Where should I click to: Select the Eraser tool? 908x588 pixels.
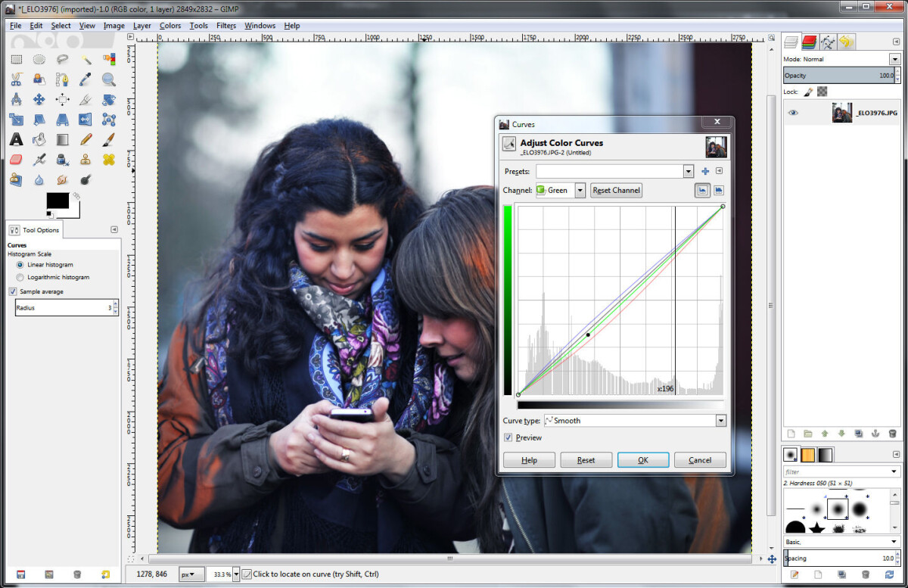(x=16, y=160)
